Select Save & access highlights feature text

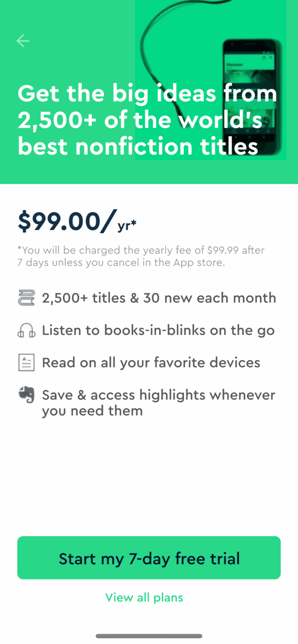[x=159, y=403]
